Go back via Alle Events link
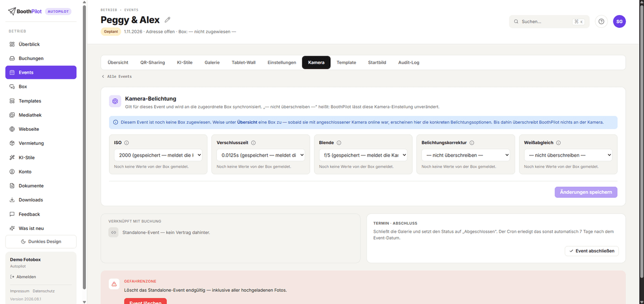The width and height of the screenshot is (644, 304). pos(117,77)
